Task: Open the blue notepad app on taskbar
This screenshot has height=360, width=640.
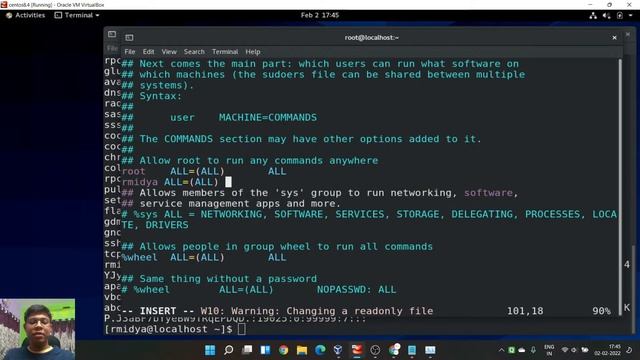Action: [x=412, y=350]
